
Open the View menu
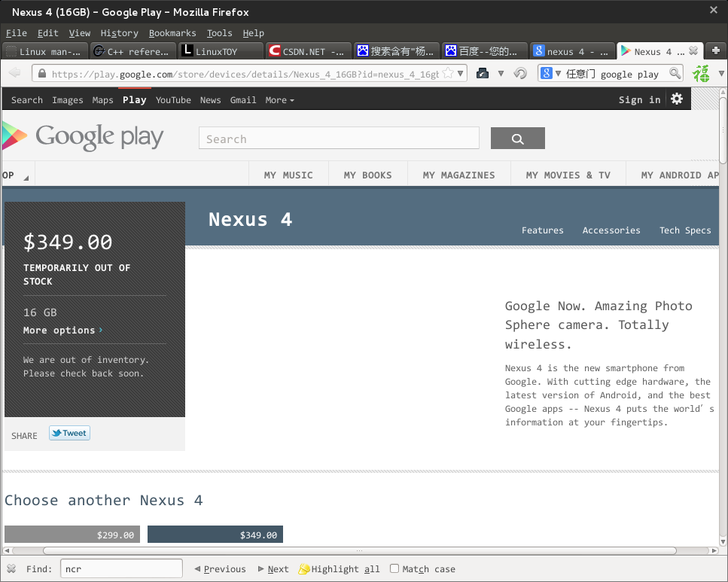point(79,33)
